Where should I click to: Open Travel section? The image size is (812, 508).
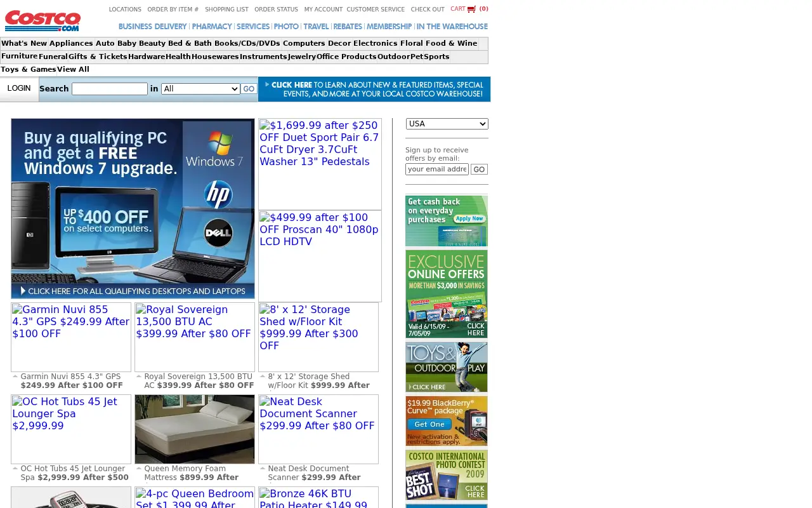(316, 27)
